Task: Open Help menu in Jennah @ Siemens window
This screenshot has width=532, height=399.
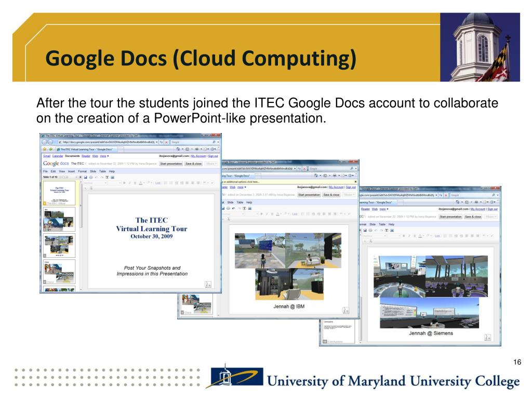Action: (391, 224)
